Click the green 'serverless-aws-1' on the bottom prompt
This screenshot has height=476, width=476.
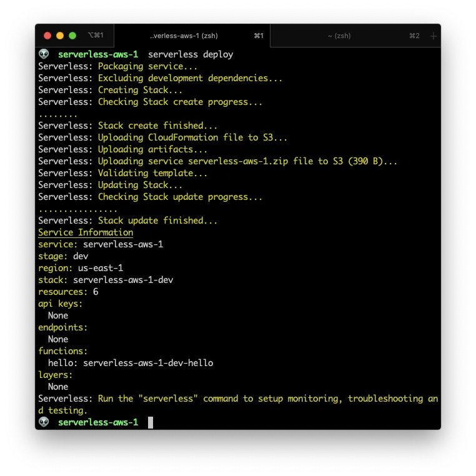pyautogui.click(x=98, y=422)
